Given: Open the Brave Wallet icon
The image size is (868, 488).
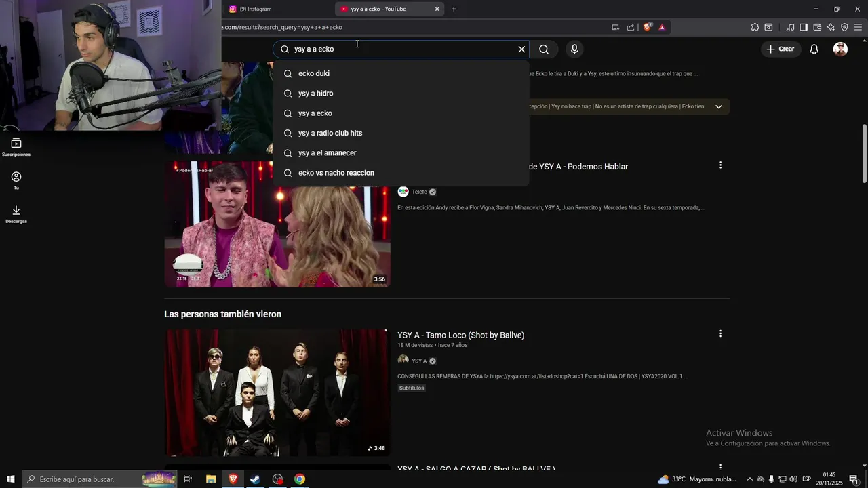Looking at the screenshot, I should [x=817, y=27].
